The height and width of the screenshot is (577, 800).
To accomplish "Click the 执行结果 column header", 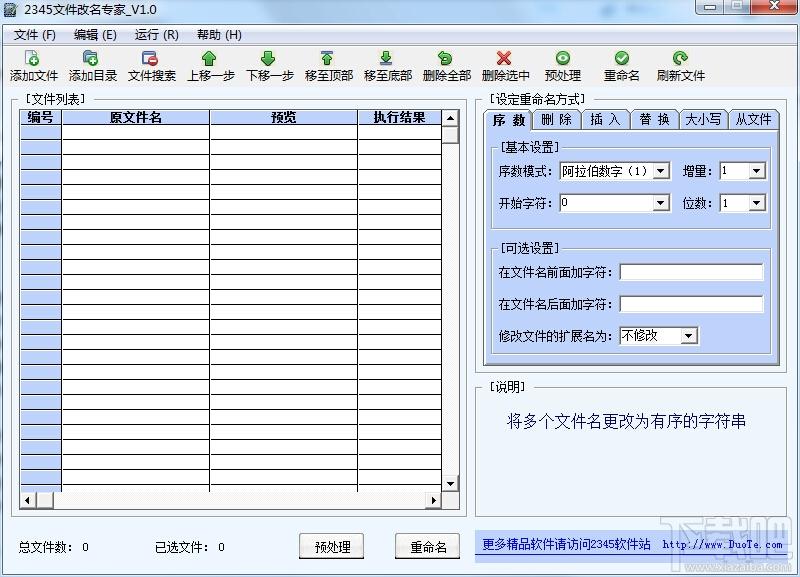I will coord(399,117).
